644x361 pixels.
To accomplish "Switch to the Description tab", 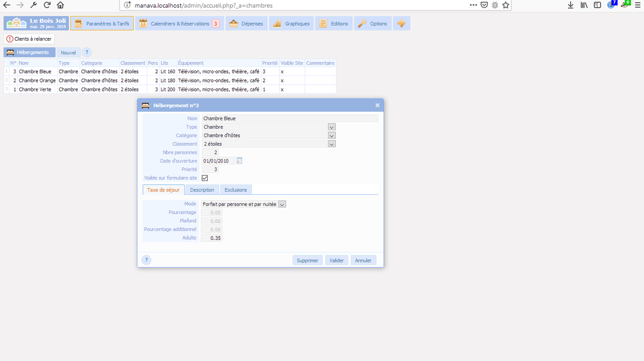I will tap(202, 190).
